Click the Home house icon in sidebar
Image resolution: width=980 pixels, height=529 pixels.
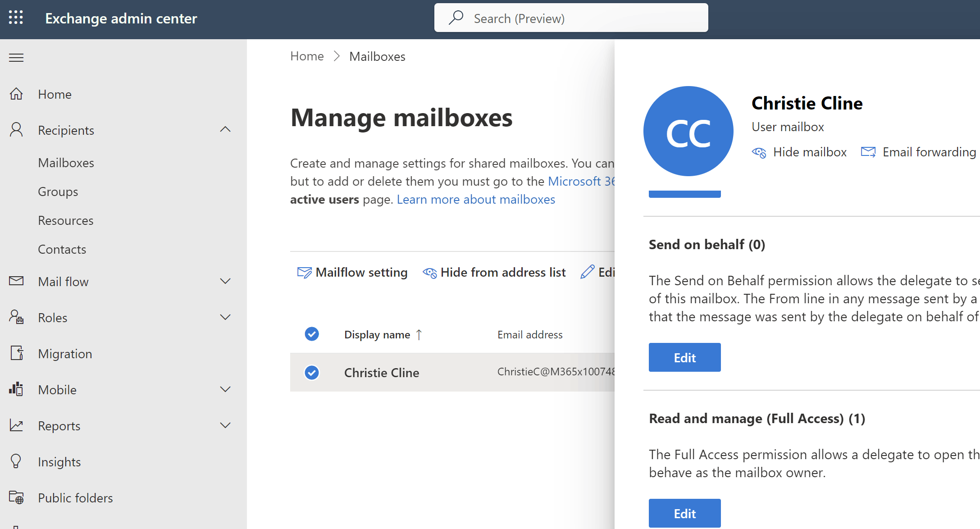tap(16, 94)
